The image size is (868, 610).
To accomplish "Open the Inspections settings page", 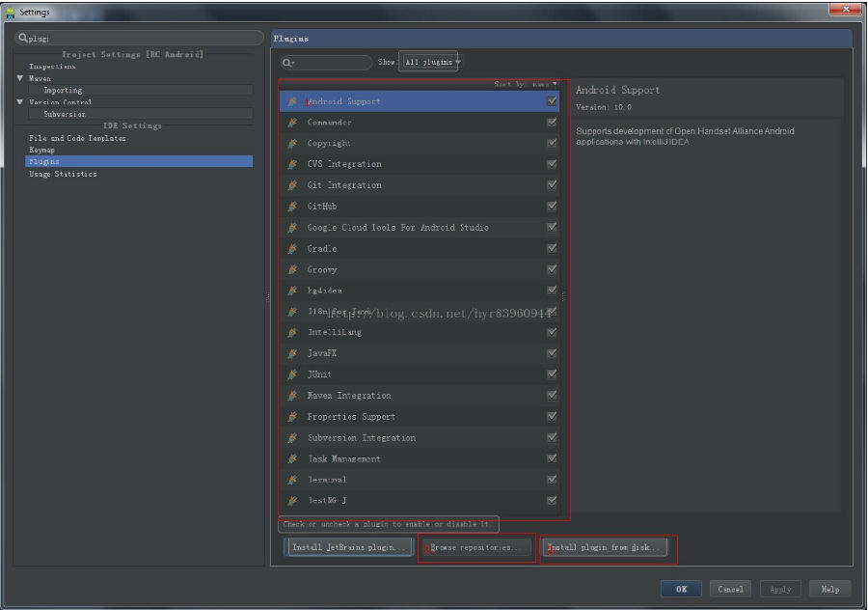I will click(x=52, y=67).
